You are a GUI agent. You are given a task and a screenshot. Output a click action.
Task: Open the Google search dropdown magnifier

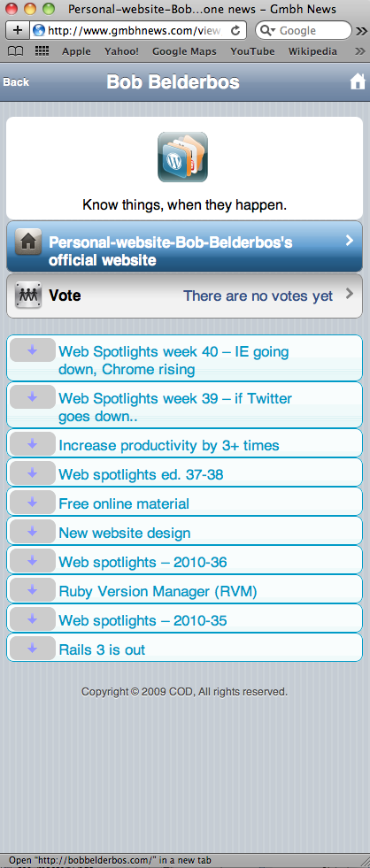click(268, 30)
